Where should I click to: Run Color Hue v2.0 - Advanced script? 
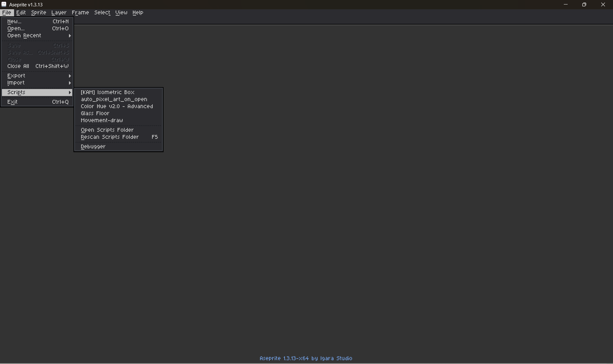point(119,106)
